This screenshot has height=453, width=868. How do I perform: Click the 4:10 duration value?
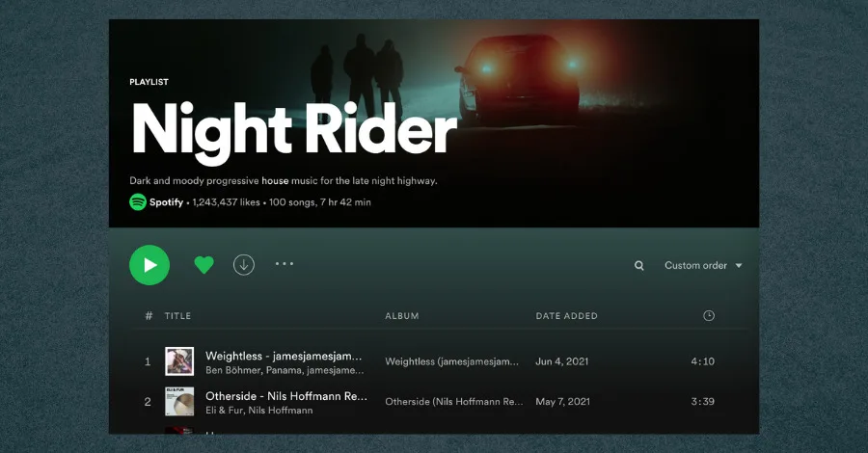click(x=702, y=361)
